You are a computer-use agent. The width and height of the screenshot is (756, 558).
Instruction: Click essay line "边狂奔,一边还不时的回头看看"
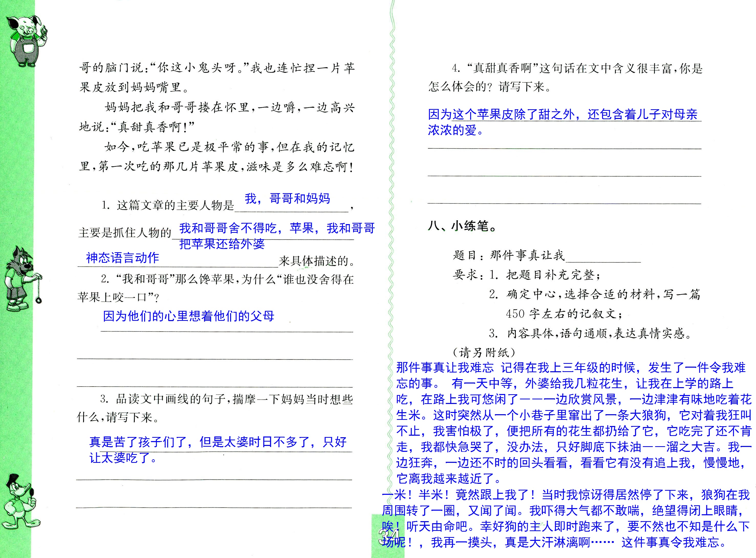pyautogui.click(x=571, y=463)
